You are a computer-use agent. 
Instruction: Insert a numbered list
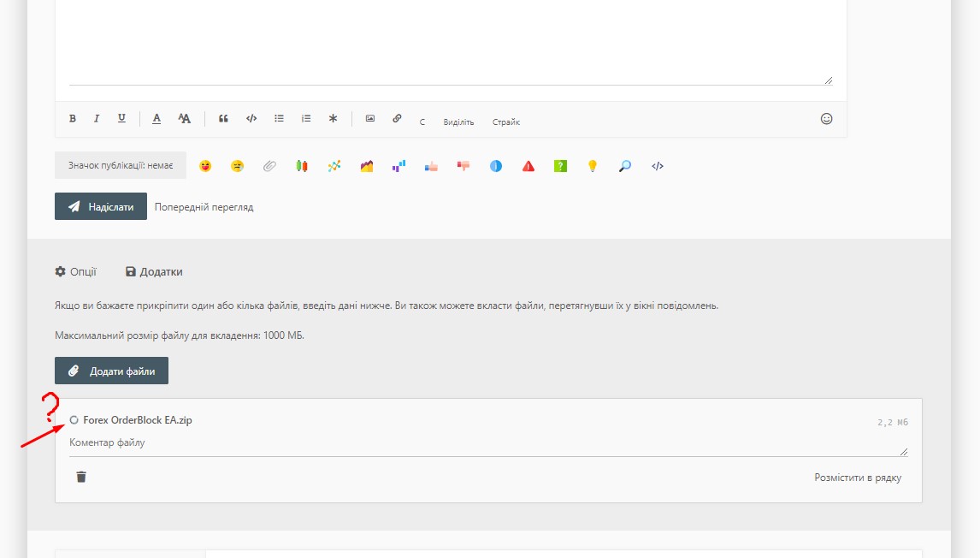pos(305,118)
